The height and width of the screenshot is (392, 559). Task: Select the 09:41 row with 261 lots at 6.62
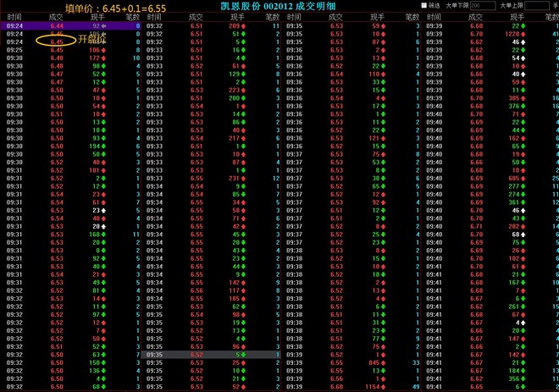pyautogui.click(x=490, y=306)
